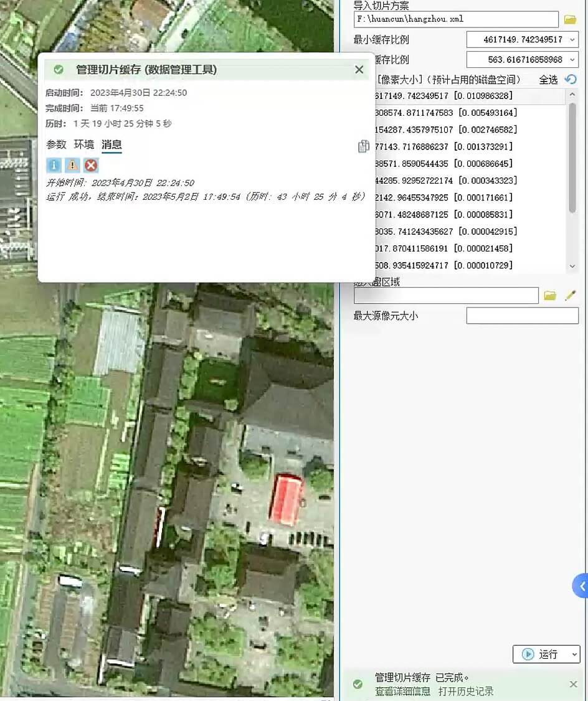This screenshot has width=588, height=701.
Task: Toggle the info messages filter icon
Action: (54, 165)
